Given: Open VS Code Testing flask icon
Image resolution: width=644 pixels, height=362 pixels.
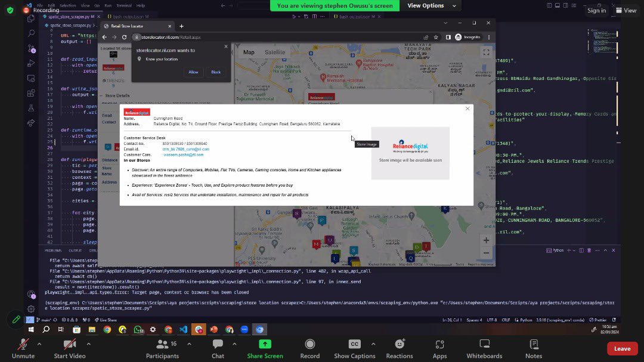Looking at the screenshot, I should (31, 108).
